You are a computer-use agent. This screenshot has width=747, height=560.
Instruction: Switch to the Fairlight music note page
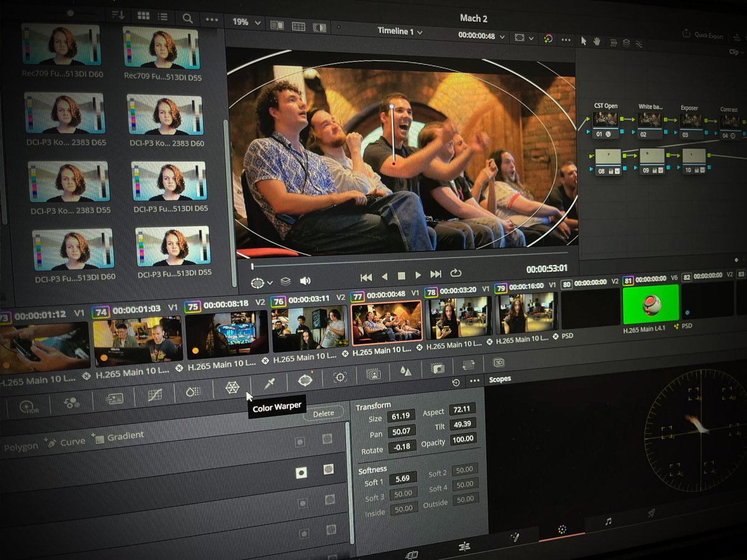608,521
